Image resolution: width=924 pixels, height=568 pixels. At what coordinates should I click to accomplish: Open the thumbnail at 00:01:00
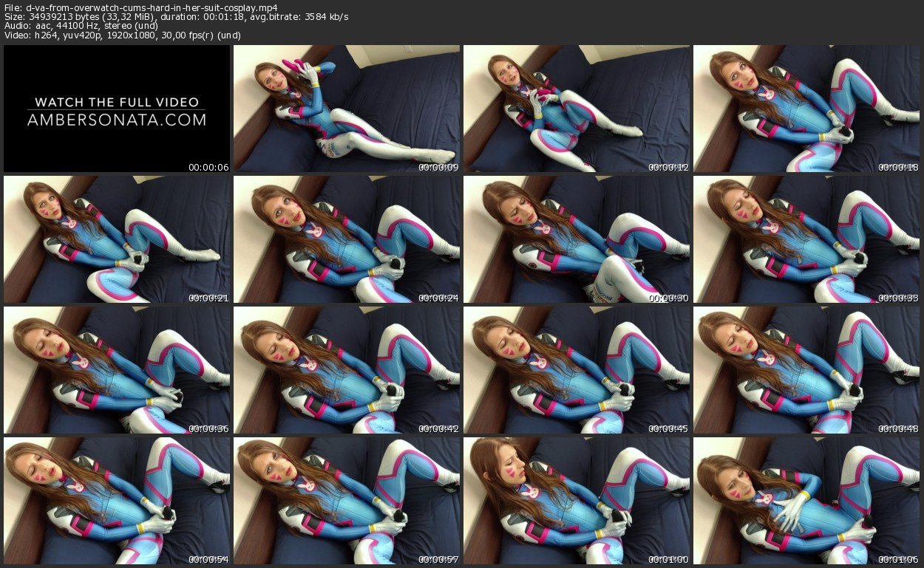577,501
